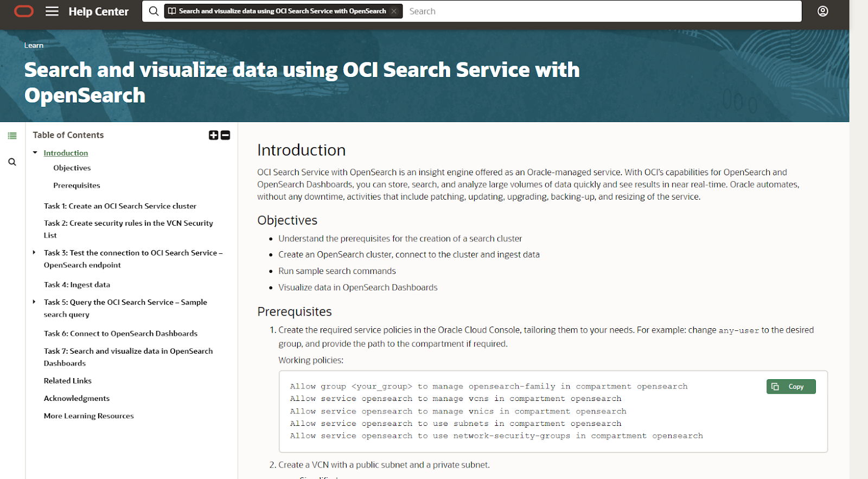
Task: Click the Copy button for working policies
Action: coord(791,386)
